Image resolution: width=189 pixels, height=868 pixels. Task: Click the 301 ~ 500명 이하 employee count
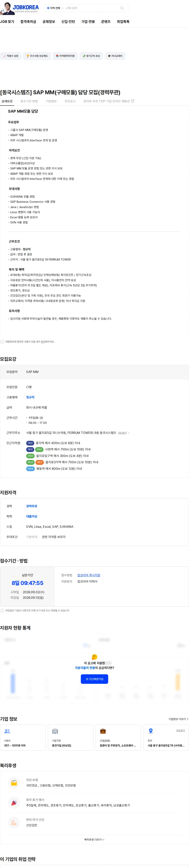(x=15, y=745)
